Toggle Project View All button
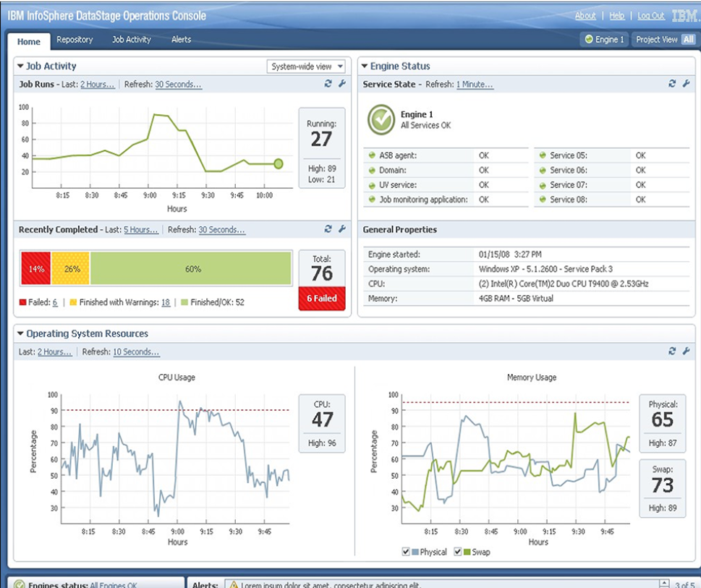The width and height of the screenshot is (701, 588). 689,39
